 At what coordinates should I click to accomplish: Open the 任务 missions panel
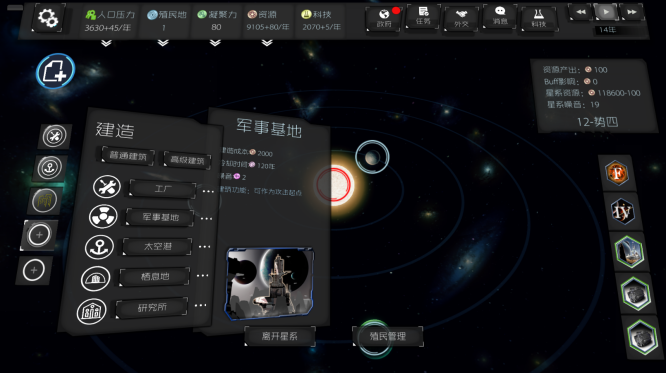pos(423,17)
